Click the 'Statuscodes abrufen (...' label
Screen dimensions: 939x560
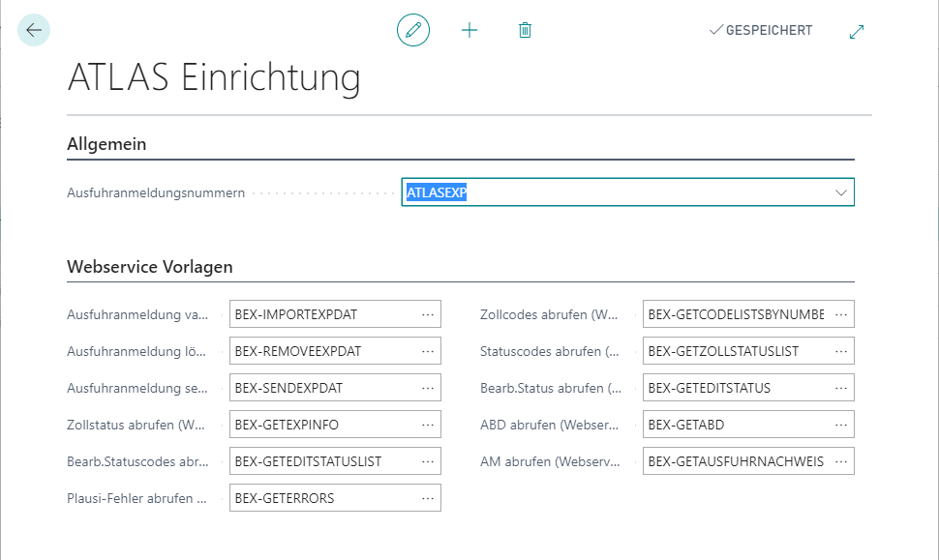pyautogui.click(x=550, y=351)
